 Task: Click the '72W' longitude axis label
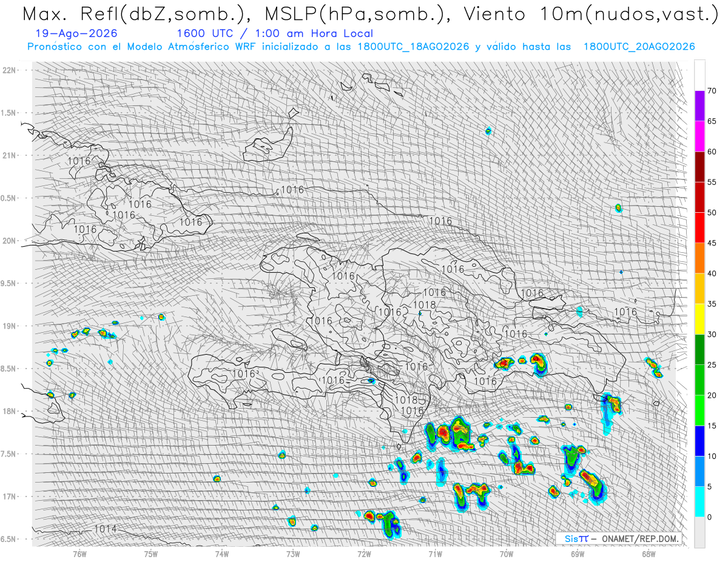click(364, 553)
